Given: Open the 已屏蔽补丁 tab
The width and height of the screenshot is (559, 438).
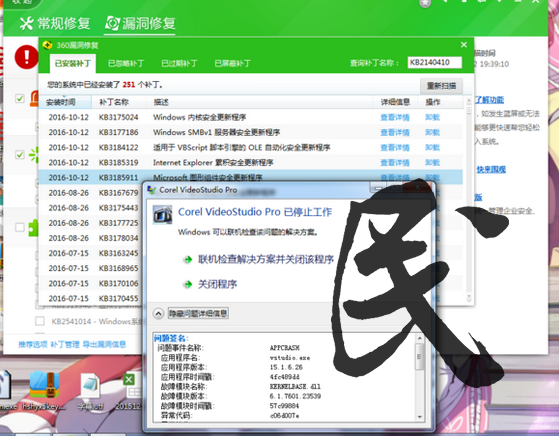Looking at the screenshot, I should pyautogui.click(x=232, y=63).
